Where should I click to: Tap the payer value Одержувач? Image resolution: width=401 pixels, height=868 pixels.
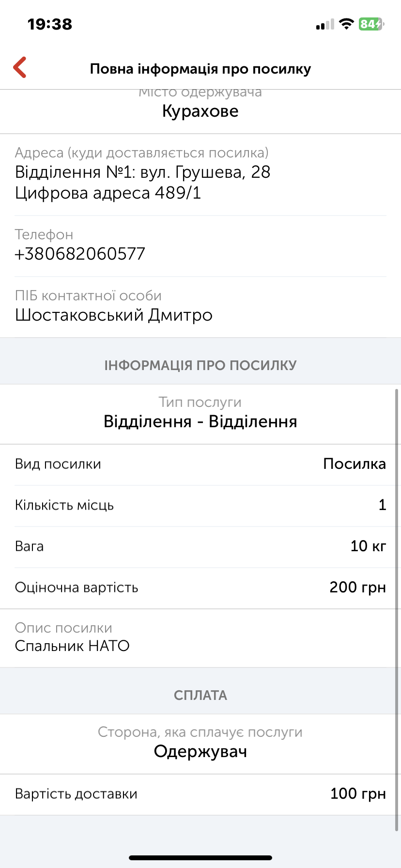click(x=200, y=751)
